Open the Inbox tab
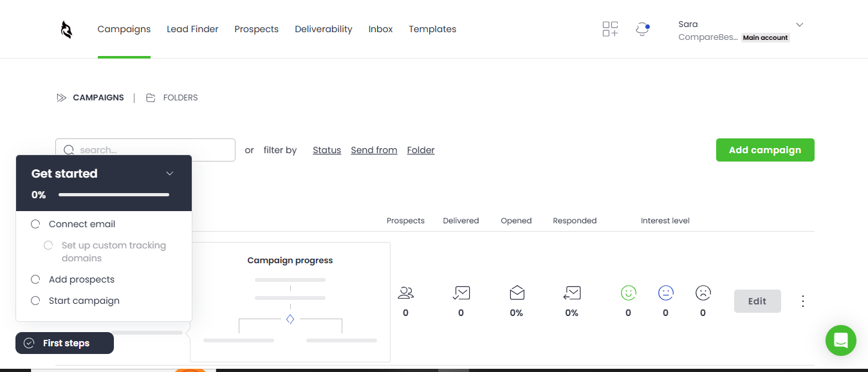868x372 pixels. click(x=381, y=29)
